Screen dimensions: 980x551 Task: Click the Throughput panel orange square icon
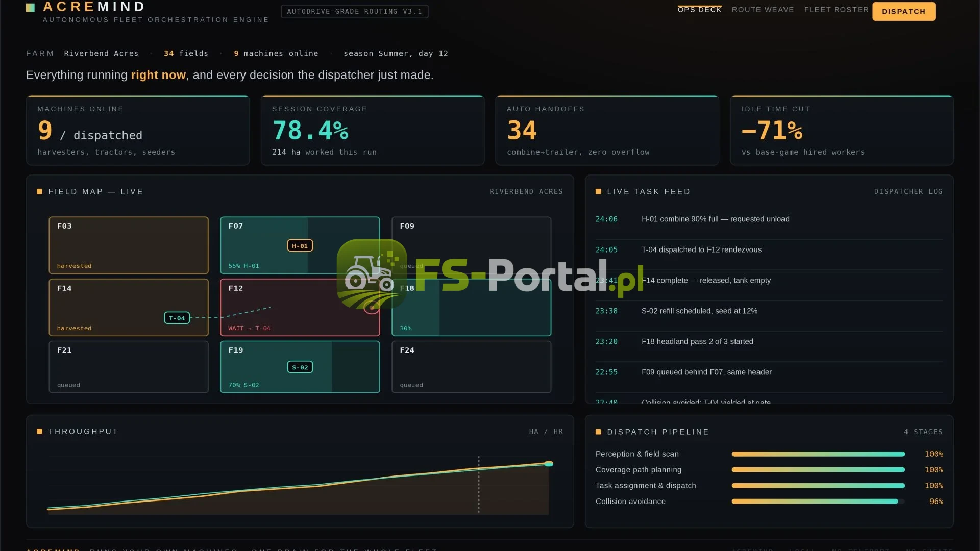(x=39, y=432)
